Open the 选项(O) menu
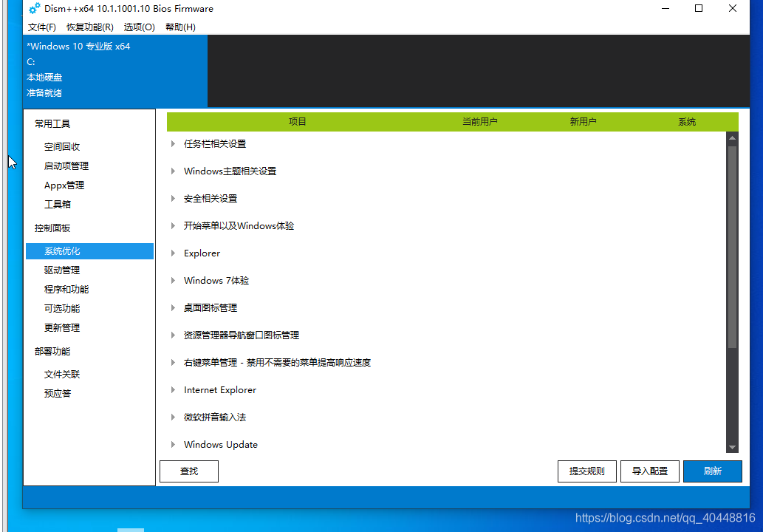 [139, 27]
